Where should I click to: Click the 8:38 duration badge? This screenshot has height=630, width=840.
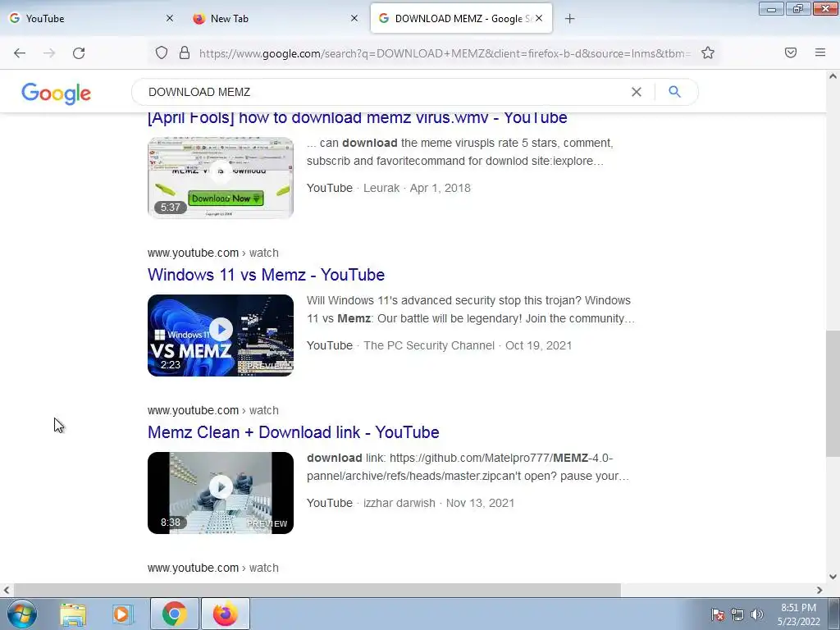click(171, 523)
